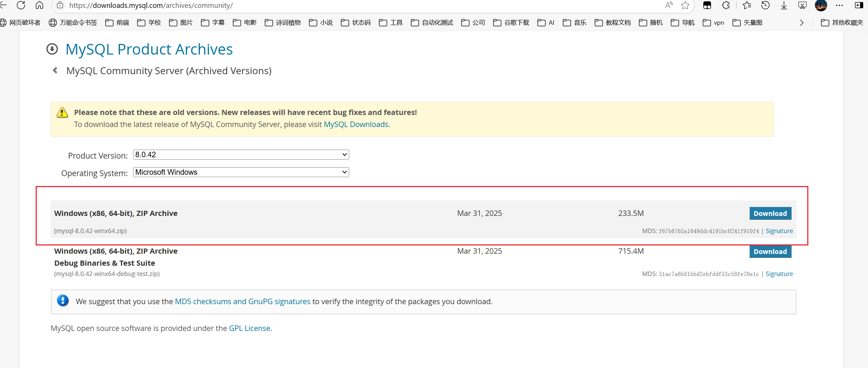
Task: Open the 工具 bookmarks folder
Action: point(391,23)
